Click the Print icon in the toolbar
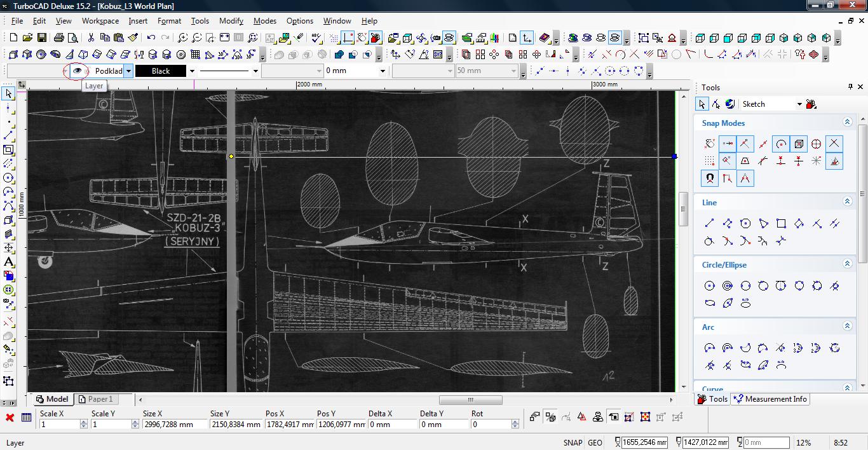The width and height of the screenshot is (868, 450). click(58, 38)
